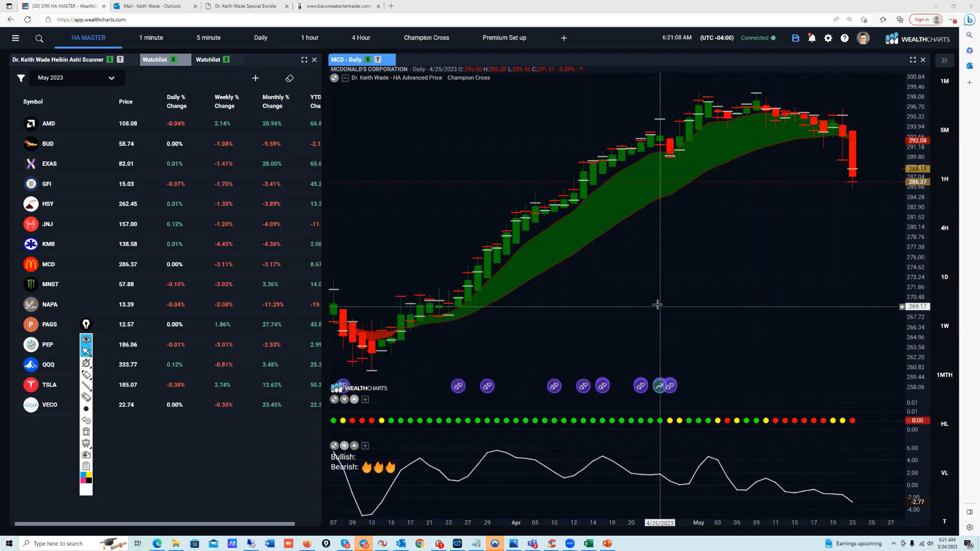
Task: Open the May 2023 watchlist dropdown
Action: 76,78
